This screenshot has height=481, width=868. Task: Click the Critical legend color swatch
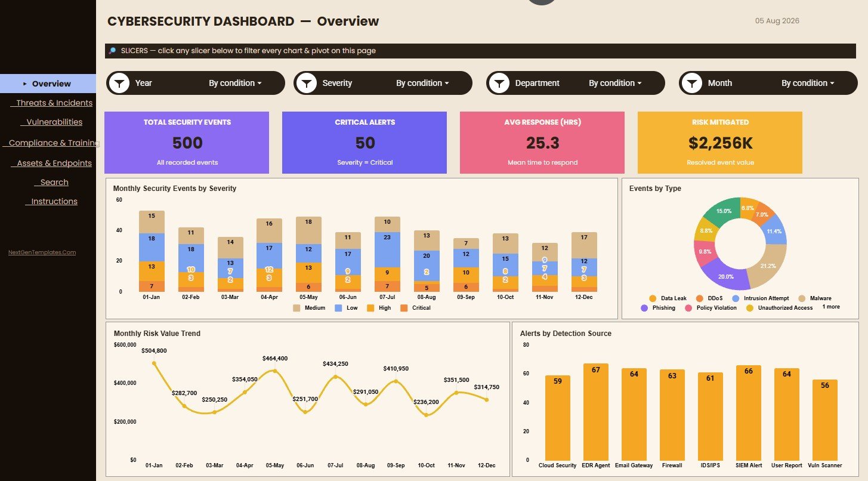(x=404, y=308)
